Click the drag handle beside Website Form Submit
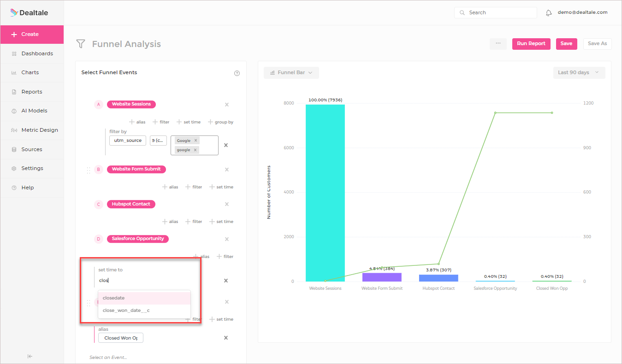 coord(89,170)
